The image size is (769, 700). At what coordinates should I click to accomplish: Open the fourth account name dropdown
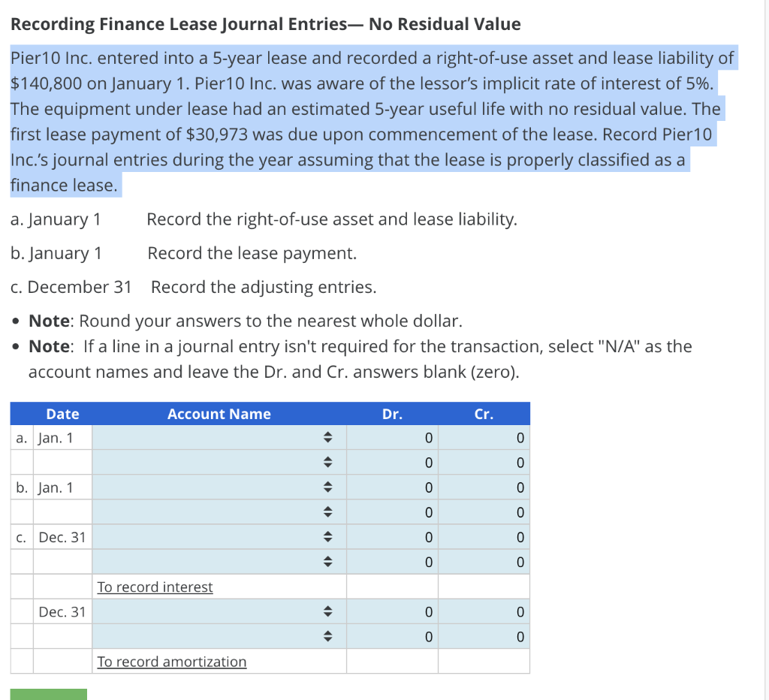pos(327,512)
